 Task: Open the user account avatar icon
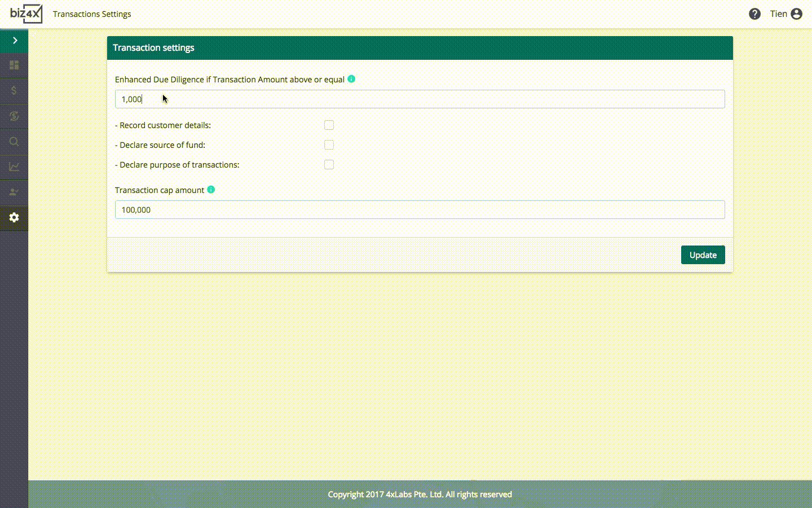tap(796, 14)
